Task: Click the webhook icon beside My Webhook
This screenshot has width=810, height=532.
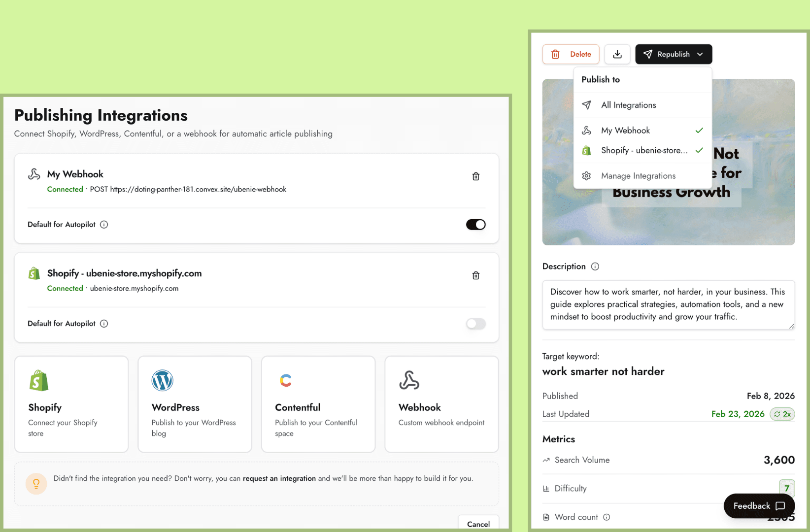Action: click(34, 174)
